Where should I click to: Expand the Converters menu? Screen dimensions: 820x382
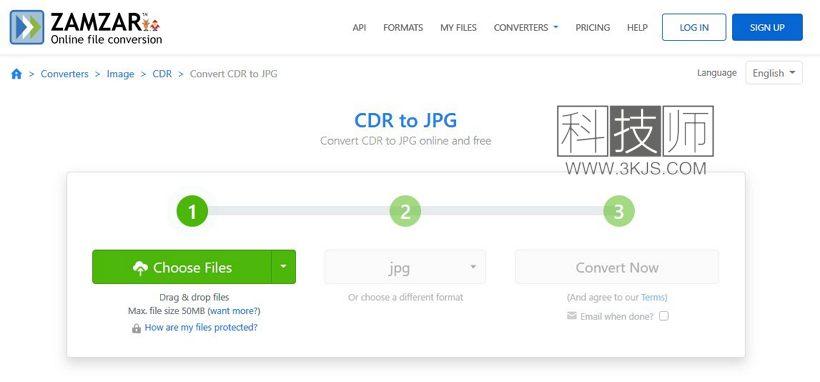[526, 28]
